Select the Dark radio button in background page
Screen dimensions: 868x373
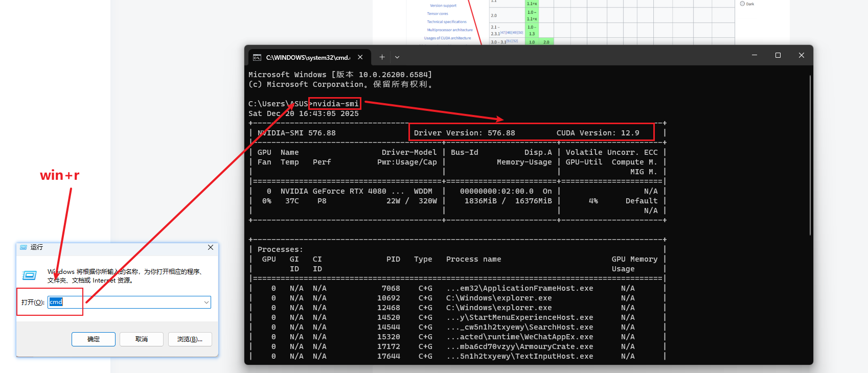pos(742,4)
